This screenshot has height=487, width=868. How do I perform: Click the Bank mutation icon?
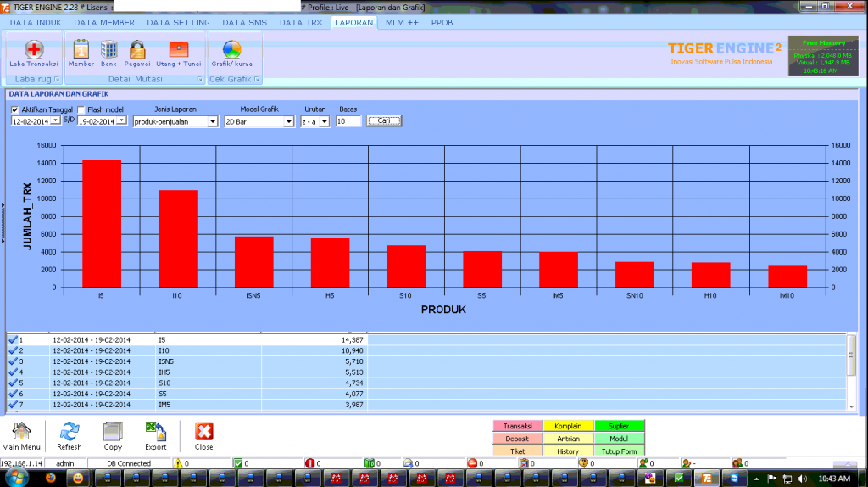108,53
